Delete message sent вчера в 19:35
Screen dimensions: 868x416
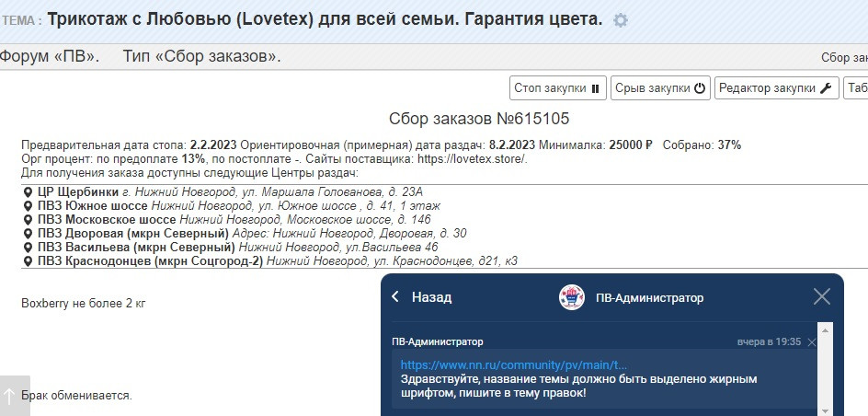click(812, 342)
